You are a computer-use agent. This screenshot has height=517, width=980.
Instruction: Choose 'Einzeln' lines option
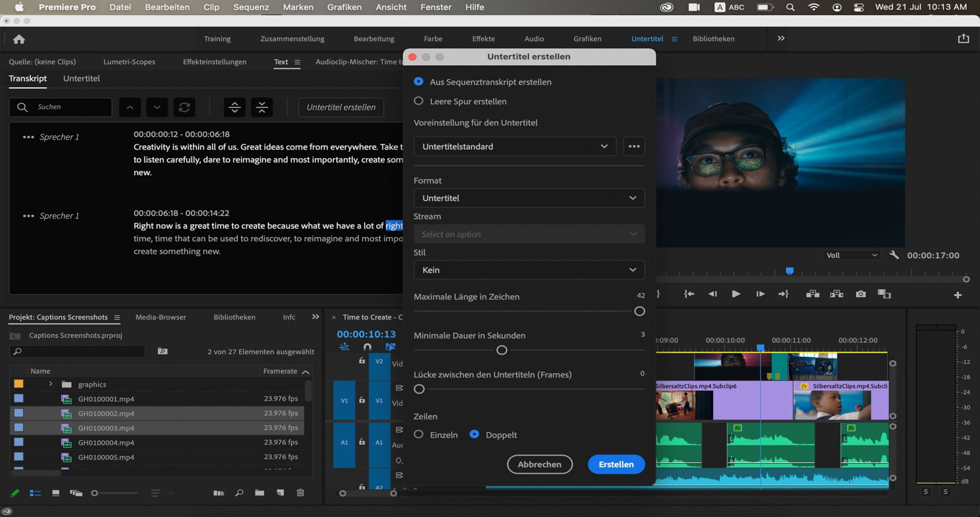click(x=419, y=434)
